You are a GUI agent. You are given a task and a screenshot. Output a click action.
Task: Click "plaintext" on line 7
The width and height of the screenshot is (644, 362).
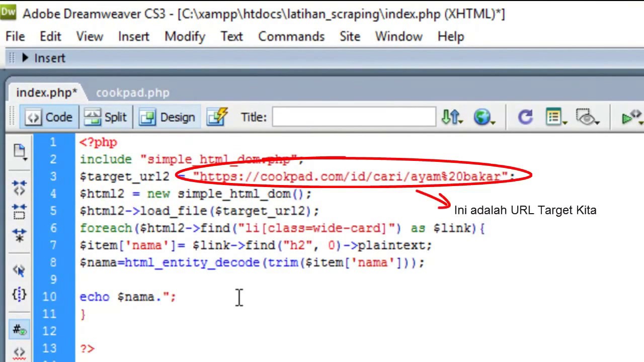[x=391, y=245]
